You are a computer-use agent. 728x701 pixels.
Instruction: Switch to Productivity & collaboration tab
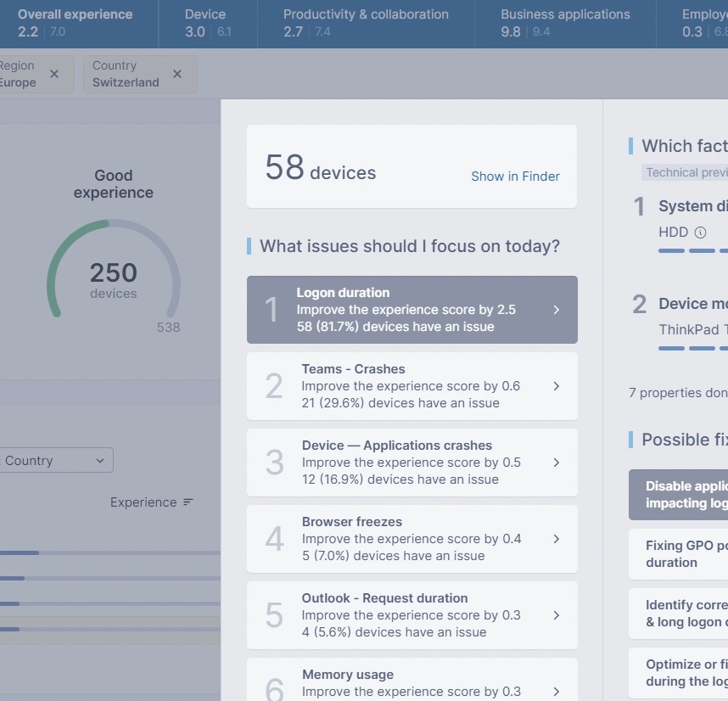(x=366, y=23)
